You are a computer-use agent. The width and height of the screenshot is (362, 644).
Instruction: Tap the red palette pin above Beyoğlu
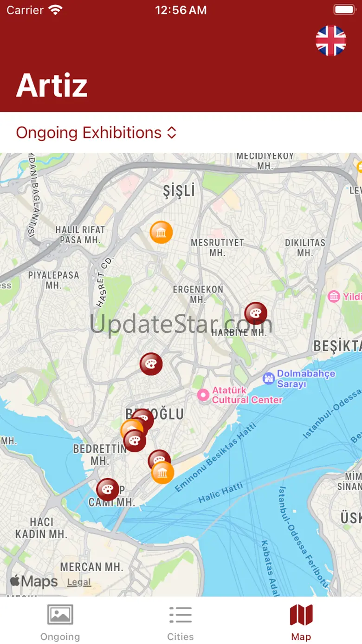tap(151, 364)
